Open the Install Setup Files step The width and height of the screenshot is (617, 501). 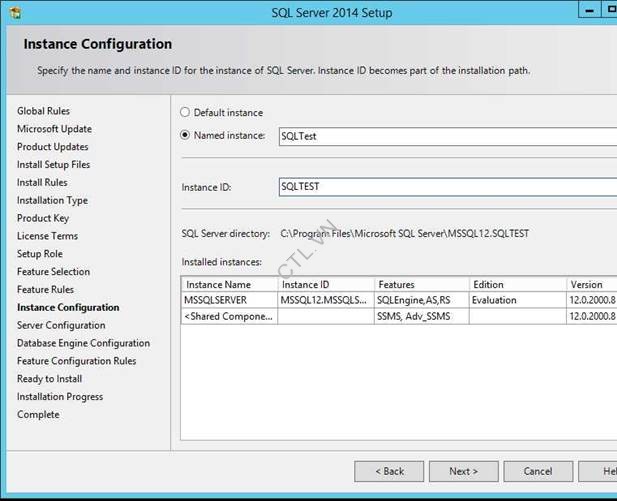[54, 165]
